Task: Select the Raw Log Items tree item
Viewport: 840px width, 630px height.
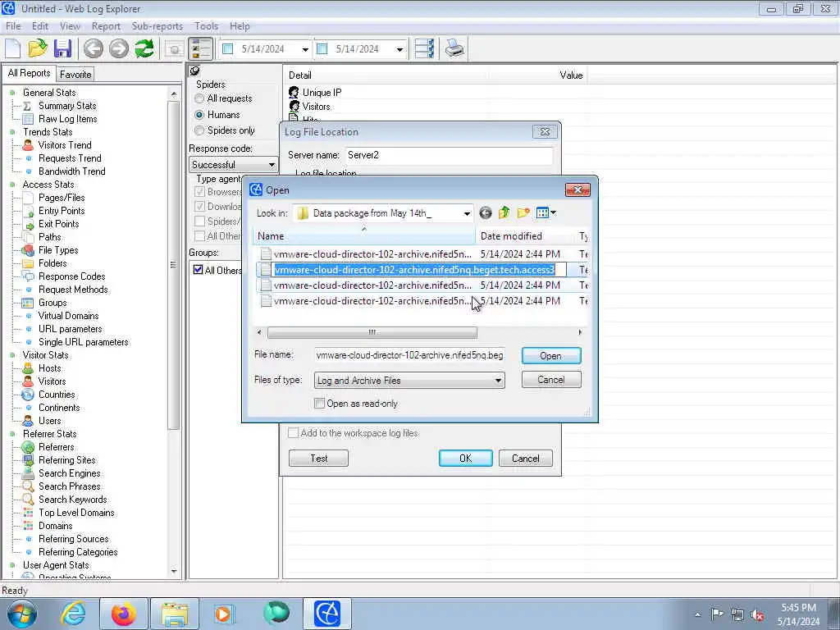Action: click(67, 119)
